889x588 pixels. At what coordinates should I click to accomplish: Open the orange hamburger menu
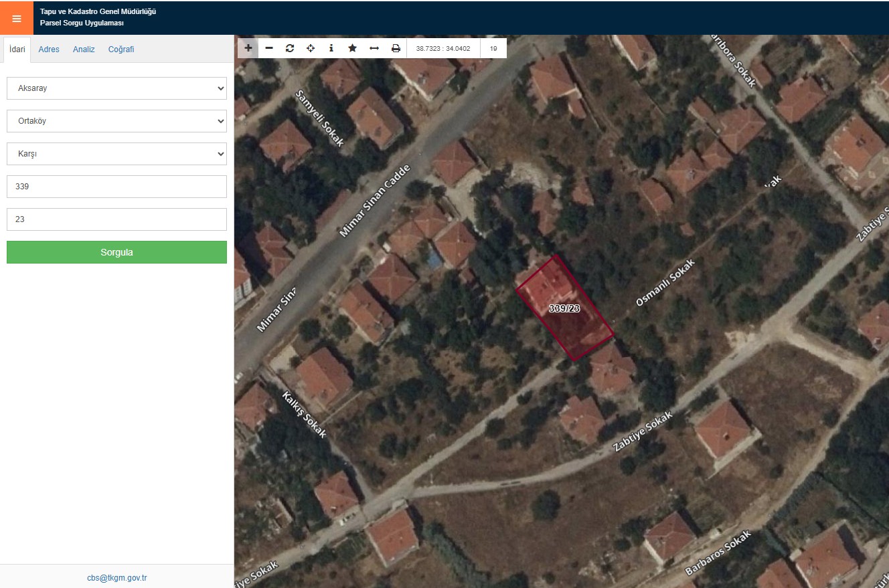click(x=17, y=18)
